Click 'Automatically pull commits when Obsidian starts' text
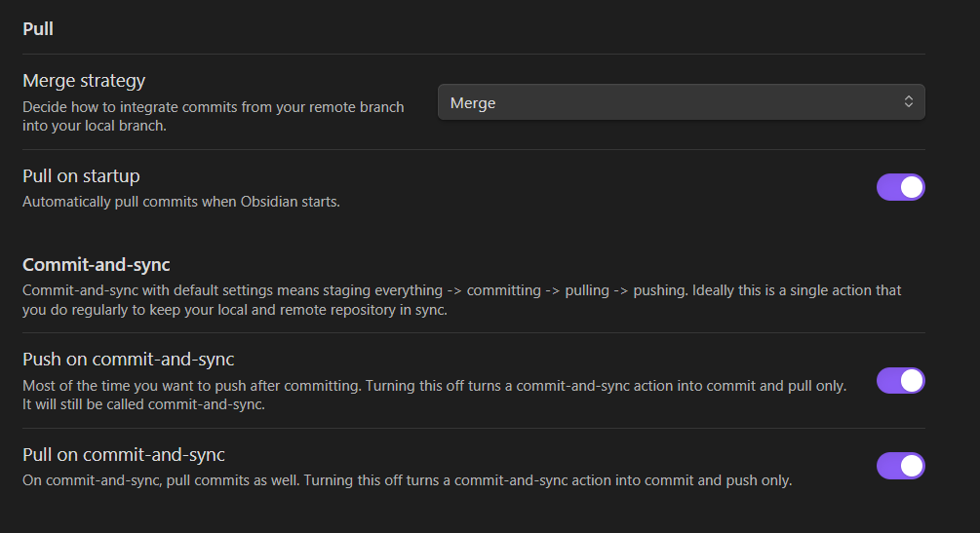Image resolution: width=980 pixels, height=533 pixels. (180, 202)
